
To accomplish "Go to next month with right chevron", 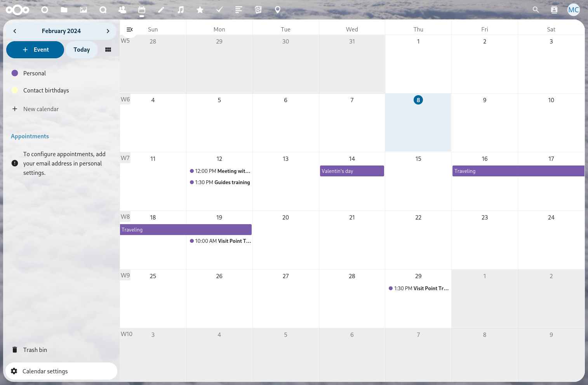I will pyautogui.click(x=108, y=31).
